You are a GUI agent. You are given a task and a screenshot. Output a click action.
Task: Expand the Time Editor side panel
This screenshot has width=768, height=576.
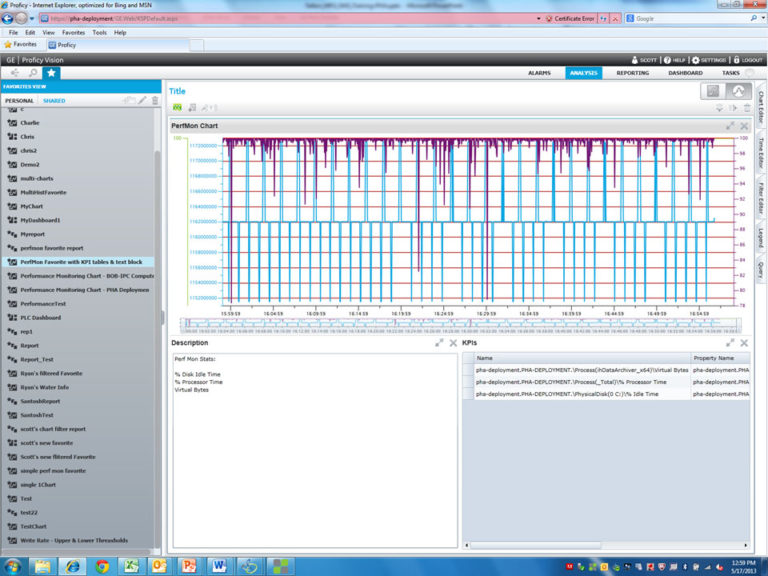coord(761,152)
